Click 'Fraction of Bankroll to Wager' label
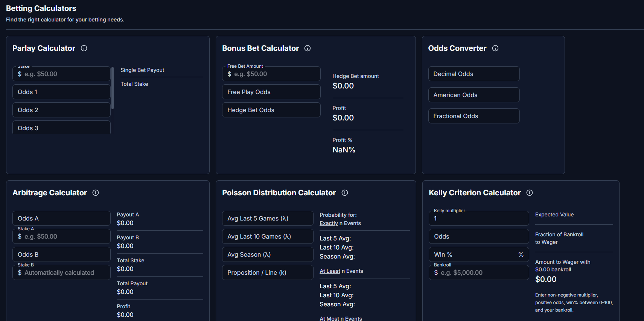 (559, 238)
